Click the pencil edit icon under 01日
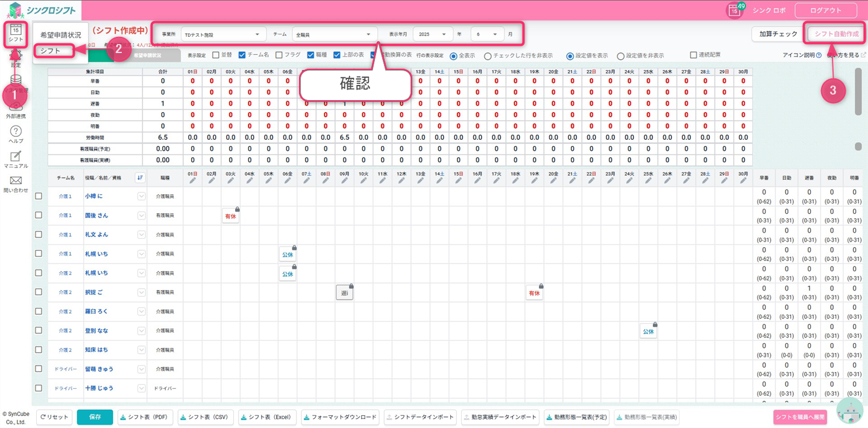The width and height of the screenshot is (868, 428). click(x=192, y=180)
